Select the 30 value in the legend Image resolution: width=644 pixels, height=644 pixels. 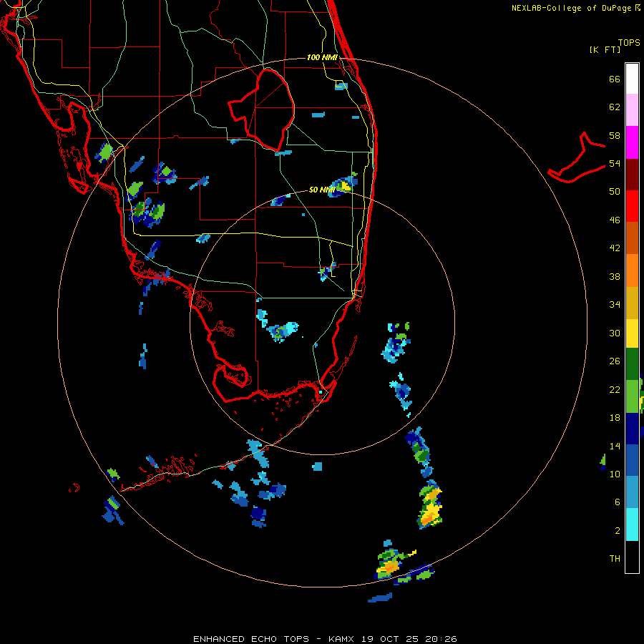[615, 333]
